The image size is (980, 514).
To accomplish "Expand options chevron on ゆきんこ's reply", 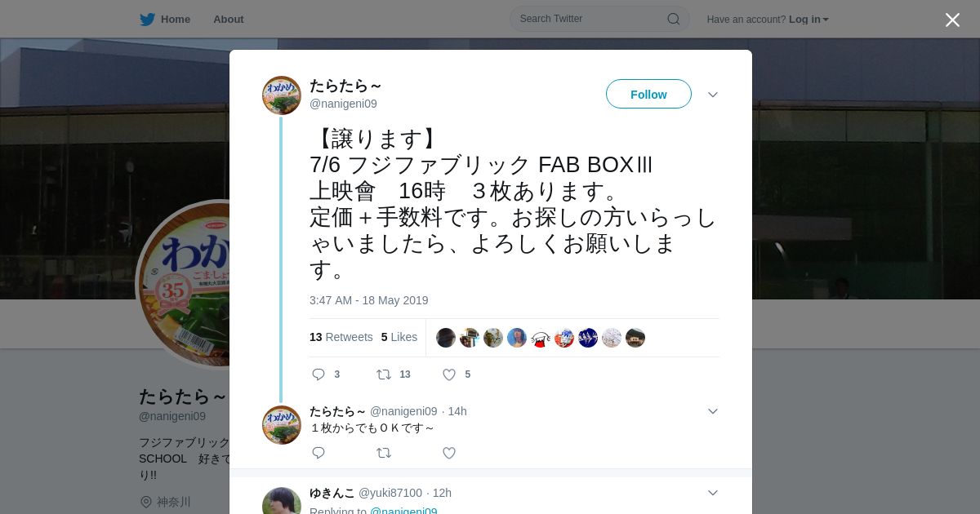I will (x=713, y=493).
